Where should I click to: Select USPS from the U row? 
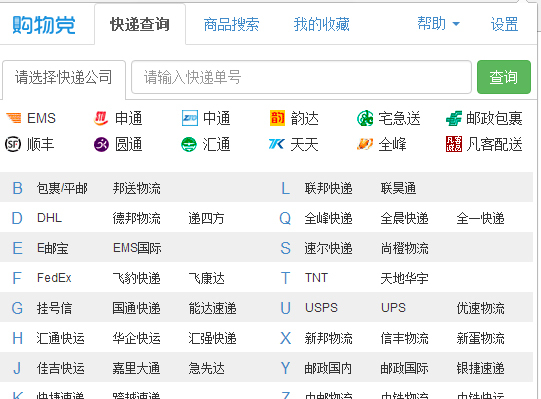[321, 308]
